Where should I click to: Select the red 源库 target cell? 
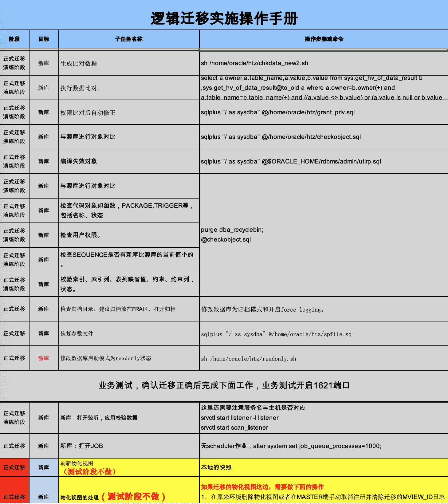tap(44, 358)
